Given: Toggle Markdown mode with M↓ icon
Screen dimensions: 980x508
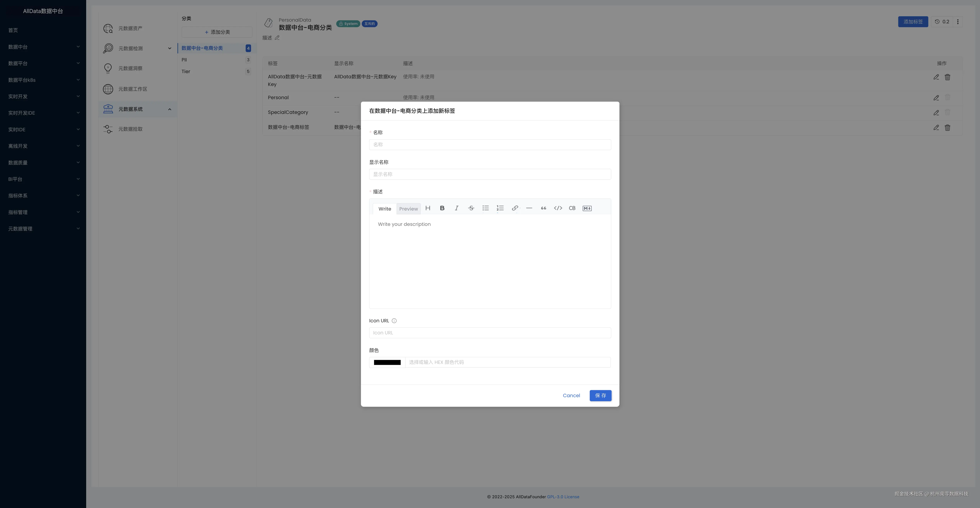Looking at the screenshot, I should (x=587, y=208).
